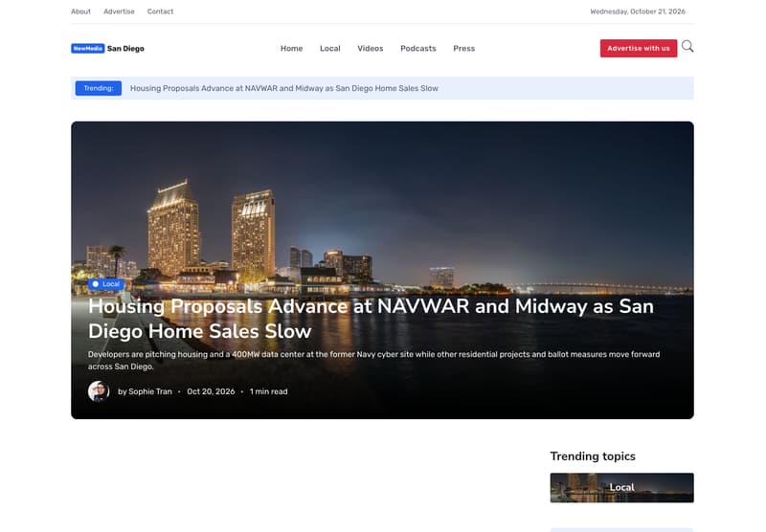The height and width of the screenshot is (532, 766).
Task: Open the Local trending topic thumbnail
Action: point(621,488)
